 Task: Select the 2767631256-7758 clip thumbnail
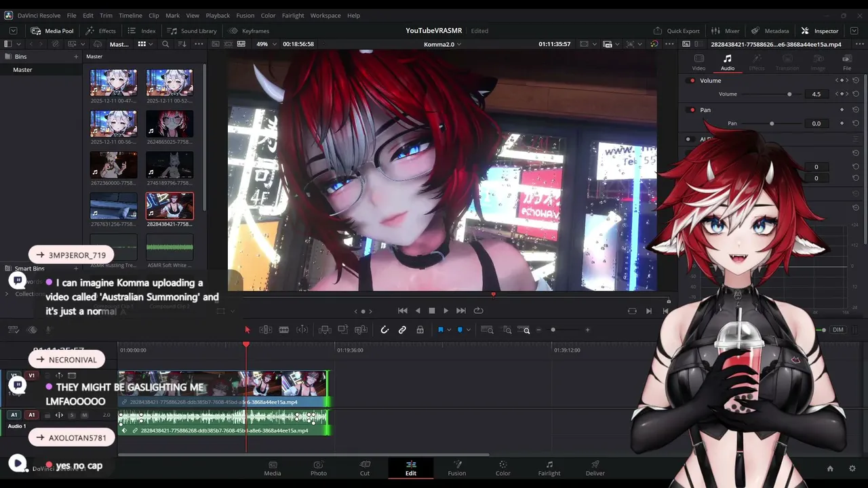click(113, 206)
